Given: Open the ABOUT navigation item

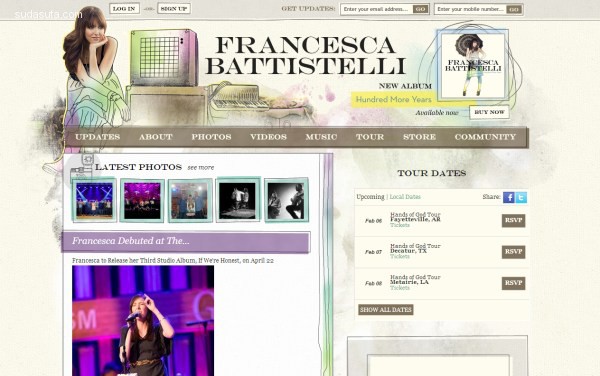Looking at the screenshot, I should [156, 137].
